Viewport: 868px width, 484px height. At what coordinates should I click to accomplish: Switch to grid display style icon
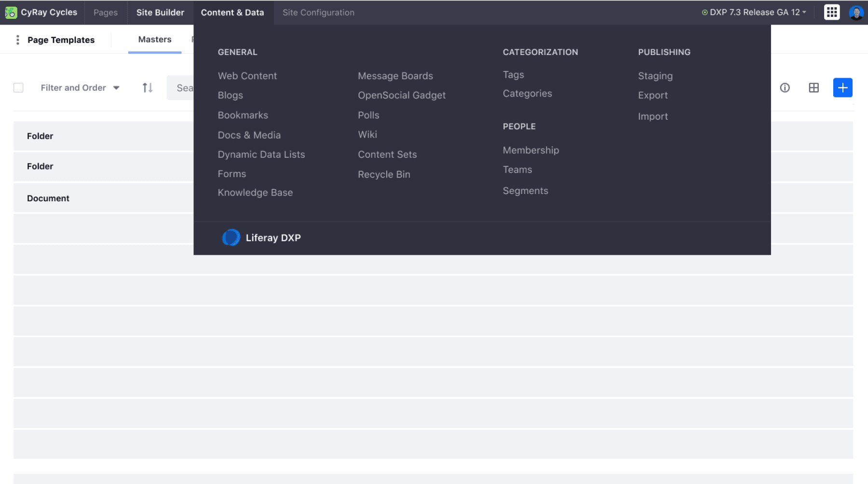point(814,88)
